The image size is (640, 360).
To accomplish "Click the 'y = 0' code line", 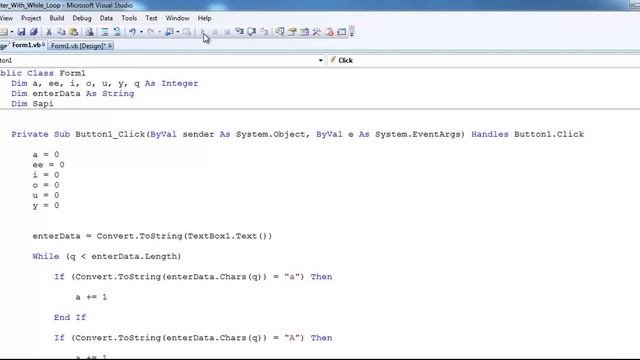I will (x=46, y=206).
